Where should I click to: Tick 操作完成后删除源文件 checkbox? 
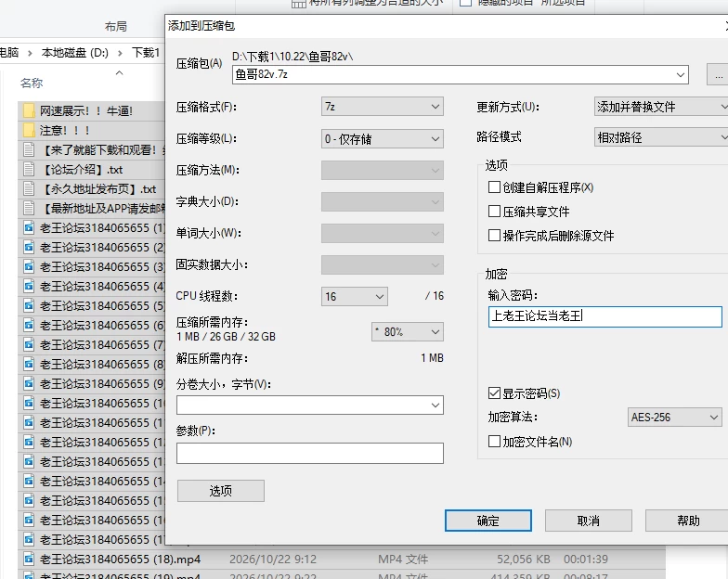pos(494,236)
